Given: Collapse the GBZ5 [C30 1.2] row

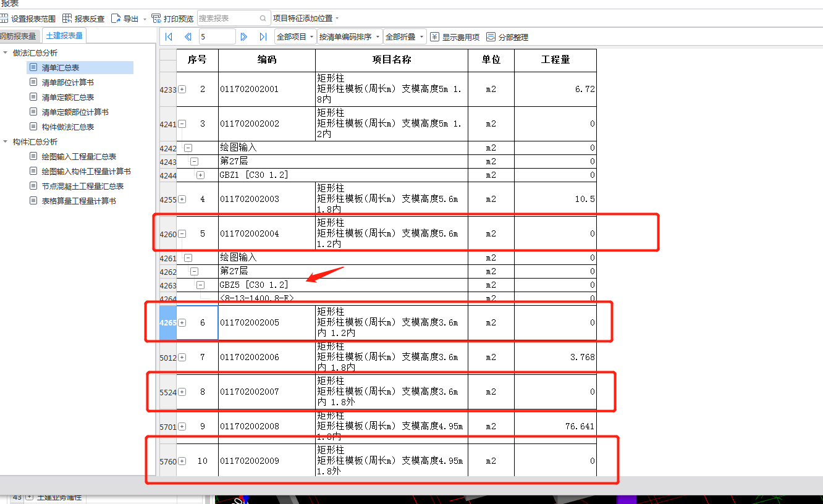Looking at the screenshot, I should coord(200,285).
